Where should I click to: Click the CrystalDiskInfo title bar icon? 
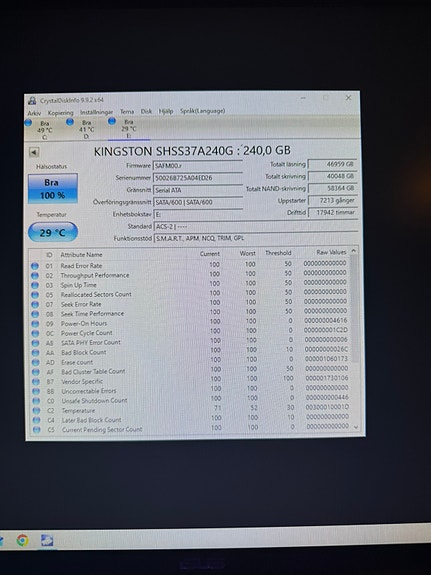[x=33, y=100]
